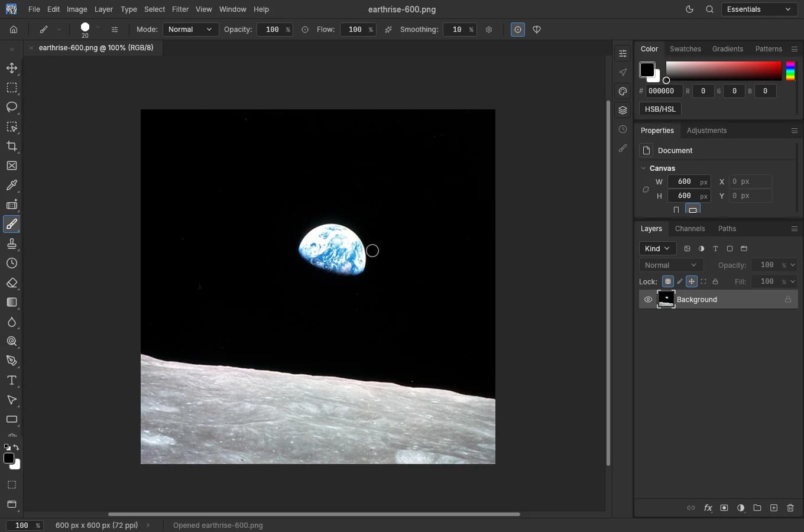The width and height of the screenshot is (804, 532).
Task: Create a new layer with plus icon
Action: (774, 508)
